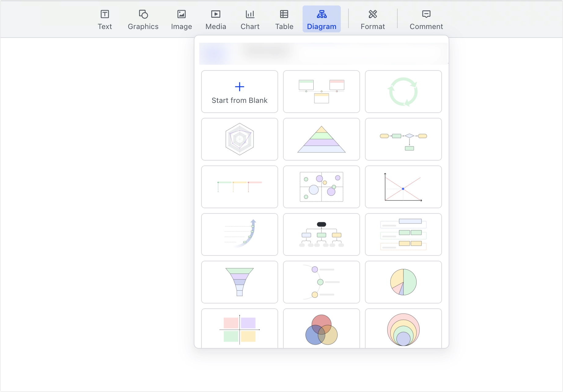Choose the layered architecture blocks template

[403, 234]
